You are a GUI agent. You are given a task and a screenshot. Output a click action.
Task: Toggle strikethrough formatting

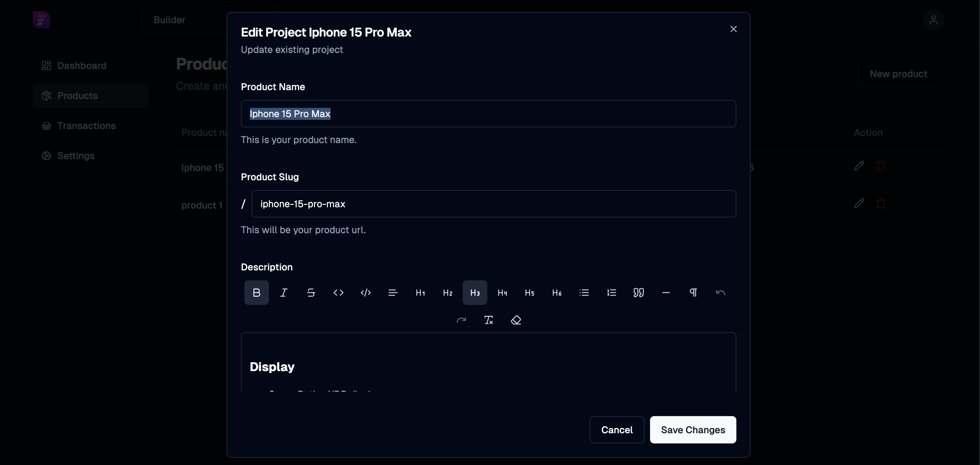point(311,293)
